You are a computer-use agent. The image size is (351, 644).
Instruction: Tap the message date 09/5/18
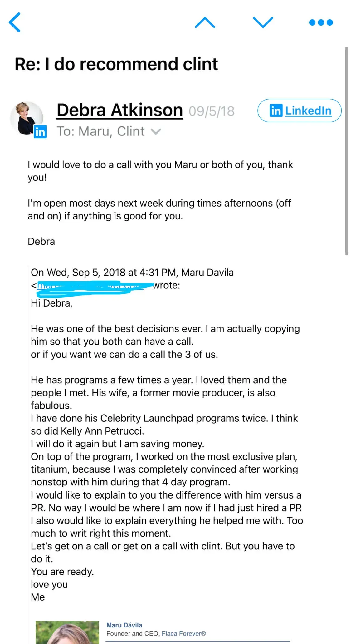tap(212, 111)
